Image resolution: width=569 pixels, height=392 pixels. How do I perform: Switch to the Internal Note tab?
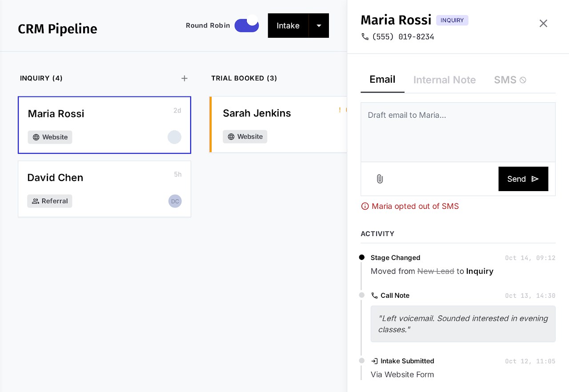pyautogui.click(x=445, y=80)
